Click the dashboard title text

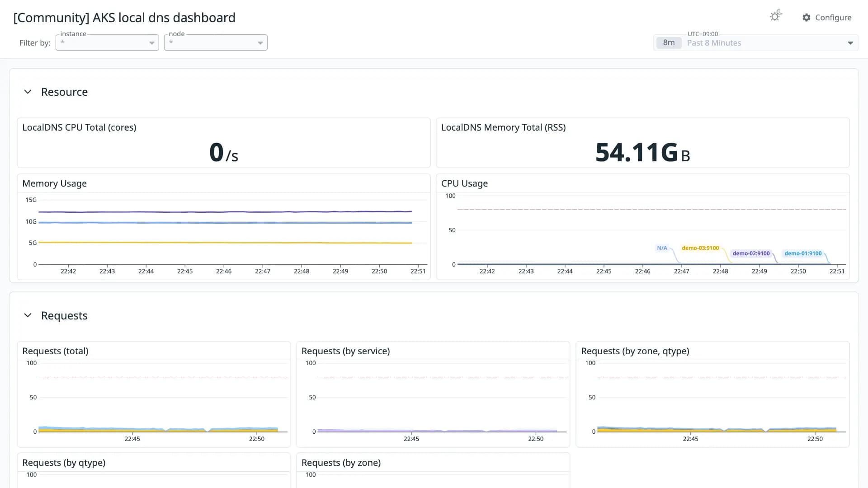pyautogui.click(x=124, y=18)
